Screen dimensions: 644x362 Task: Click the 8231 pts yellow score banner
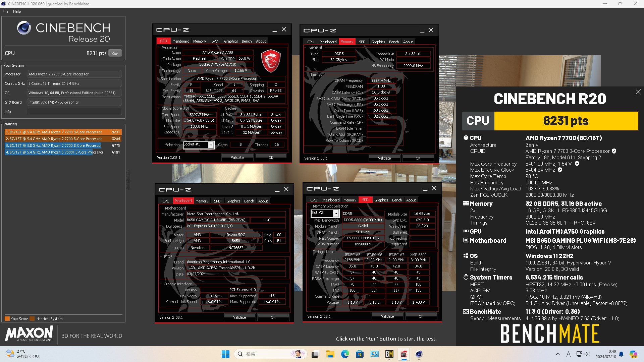click(x=566, y=121)
